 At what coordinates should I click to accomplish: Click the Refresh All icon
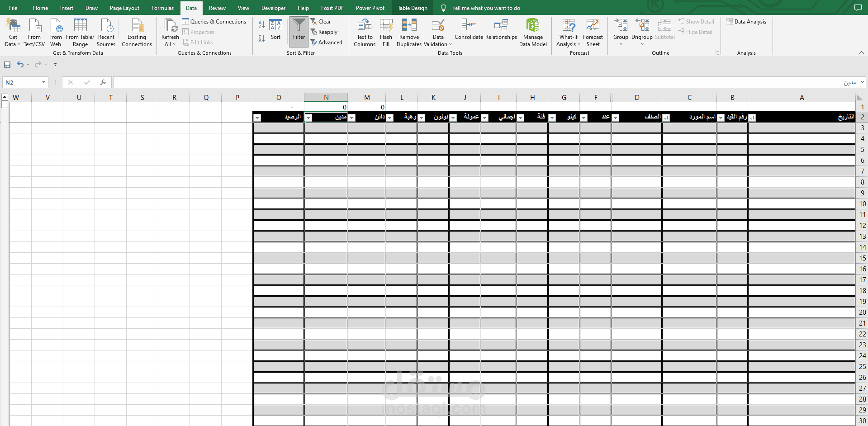[170, 26]
